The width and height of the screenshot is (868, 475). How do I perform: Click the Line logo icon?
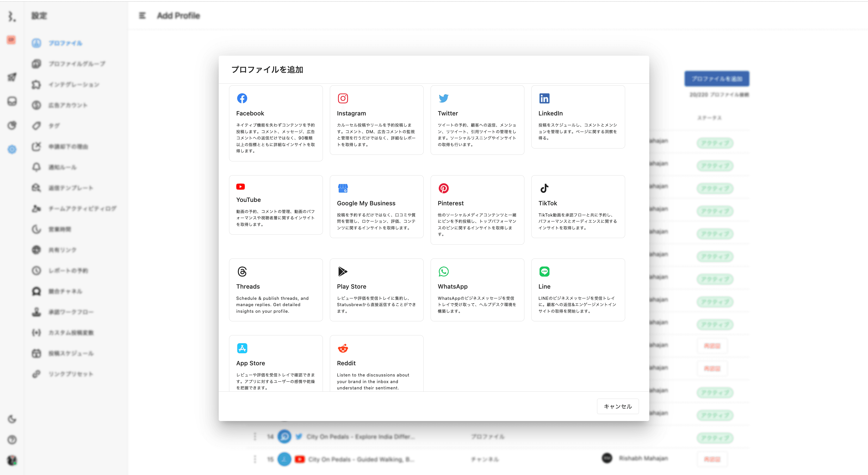tap(544, 271)
